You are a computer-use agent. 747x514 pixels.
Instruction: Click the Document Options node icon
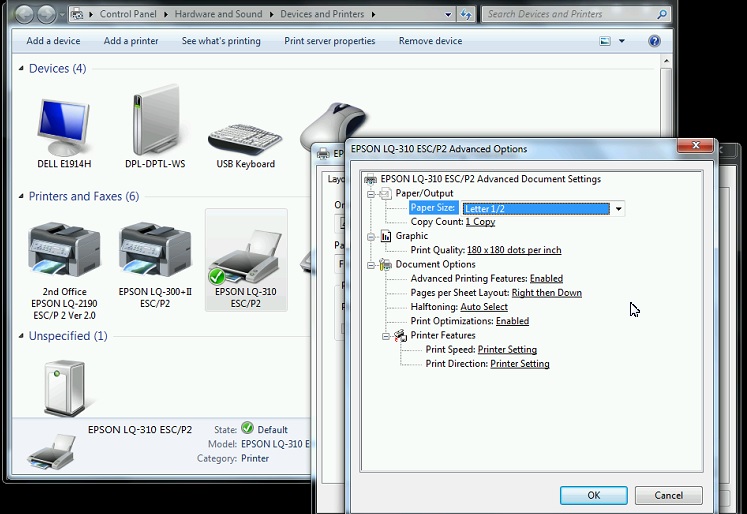[385, 264]
